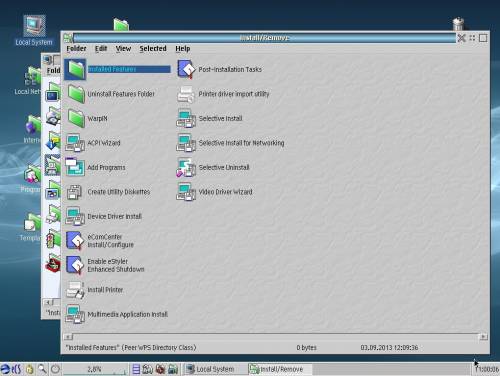Image resolution: width=500 pixels, height=376 pixels.
Task: Click the taskbar window list tray icon
Action: [x=136, y=369]
